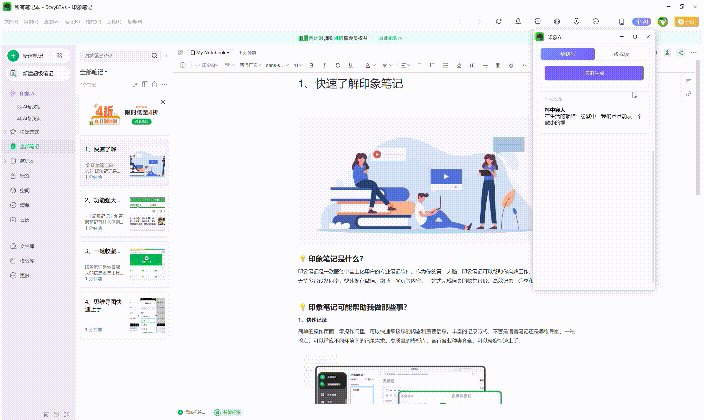Click the green icon at bottom left of editor

click(x=180, y=412)
